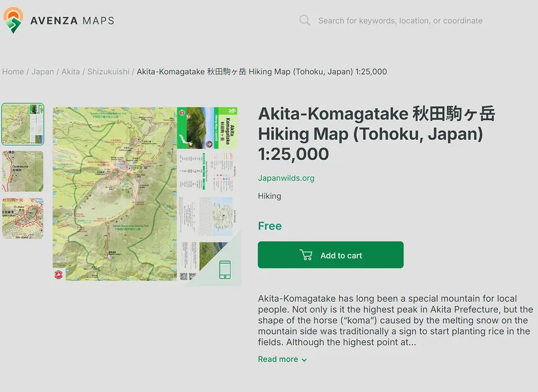Click the large map preview image

click(x=146, y=194)
